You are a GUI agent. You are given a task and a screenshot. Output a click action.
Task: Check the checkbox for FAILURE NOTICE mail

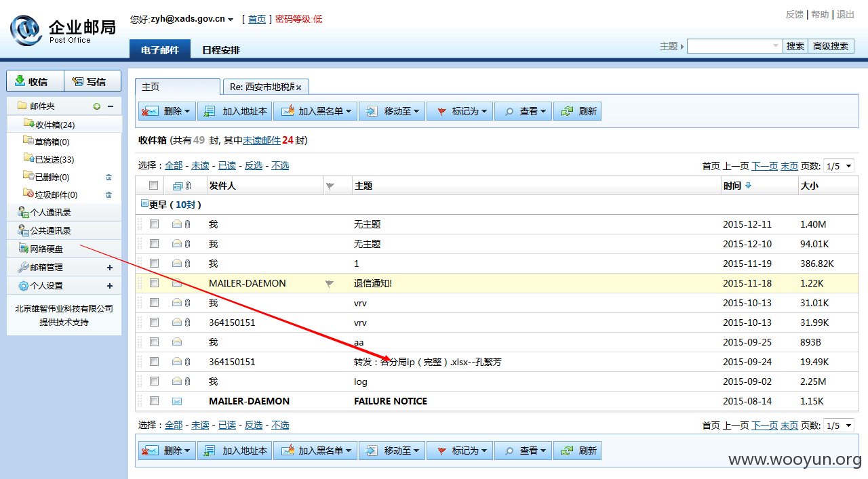click(x=155, y=400)
